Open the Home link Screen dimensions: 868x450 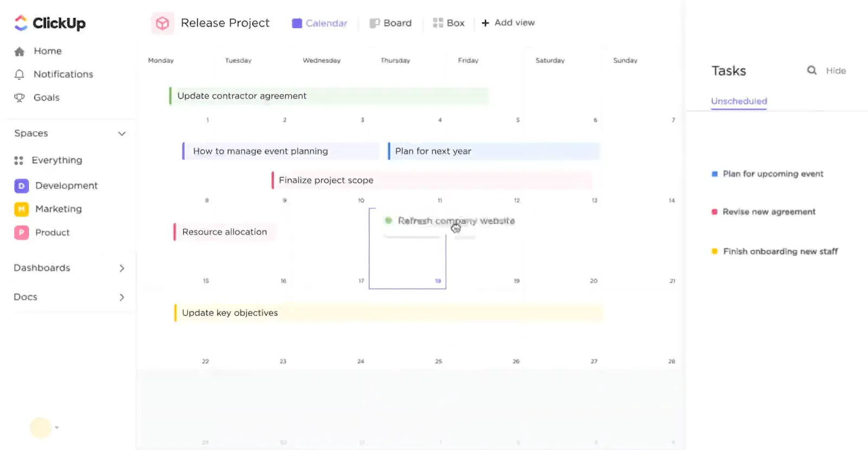pos(48,51)
